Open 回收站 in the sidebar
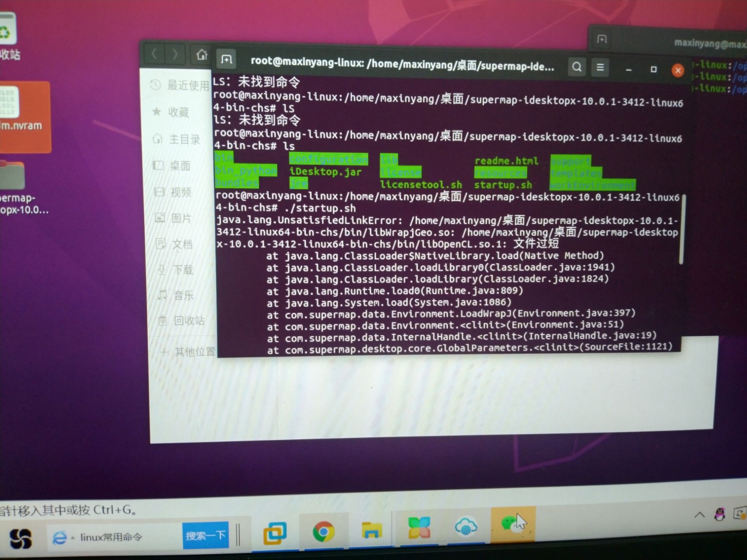The image size is (747, 560). (x=181, y=321)
